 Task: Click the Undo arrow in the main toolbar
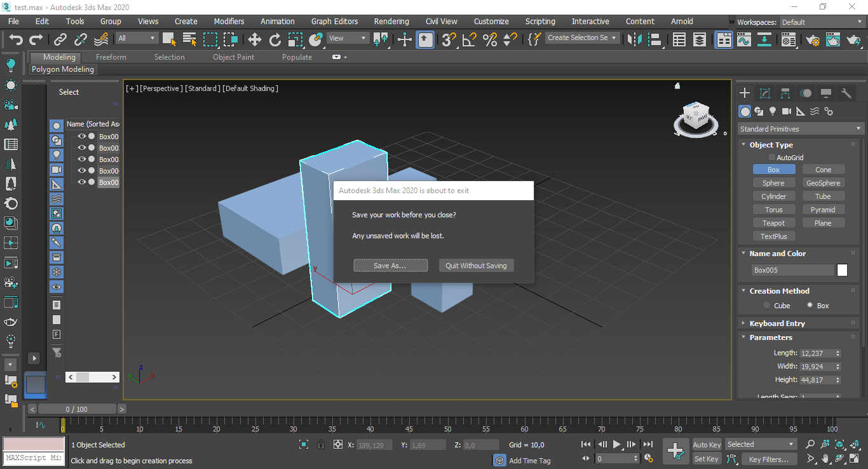[x=16, y=40]
